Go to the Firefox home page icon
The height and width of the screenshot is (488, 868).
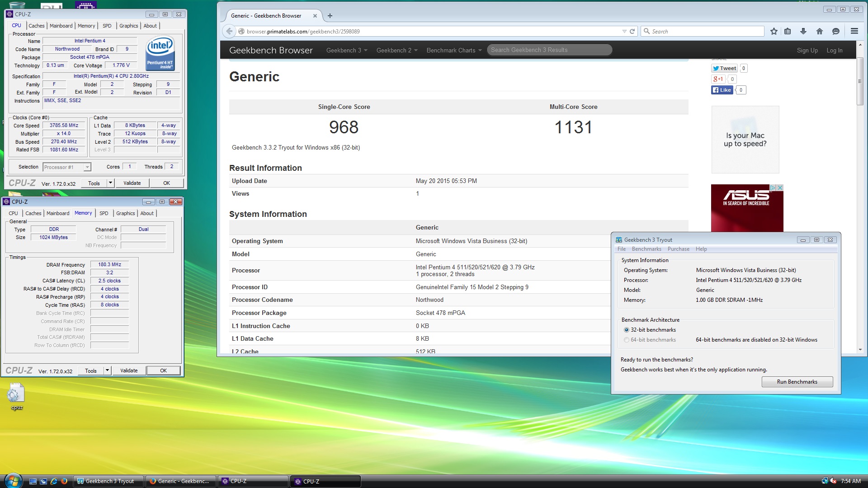click(x=819, y=31)
